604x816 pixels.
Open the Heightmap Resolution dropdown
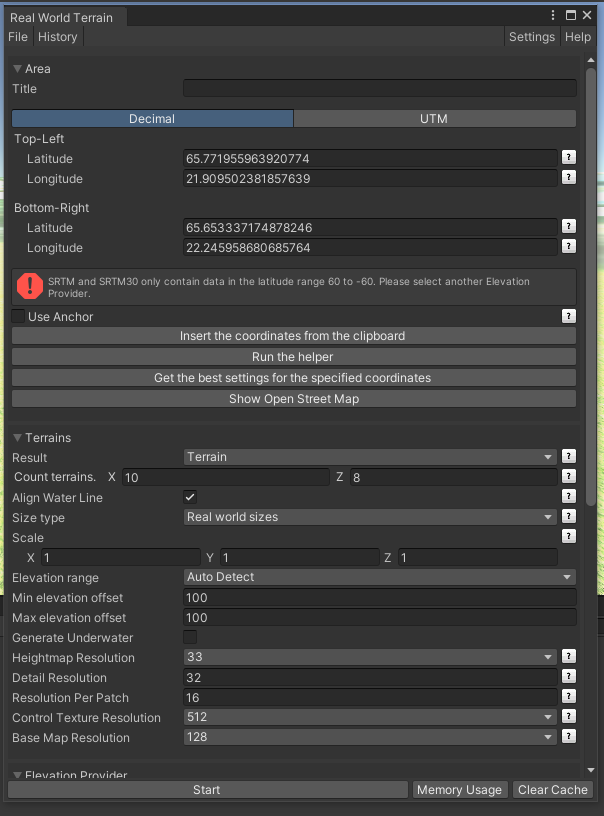tap(370, 657)
